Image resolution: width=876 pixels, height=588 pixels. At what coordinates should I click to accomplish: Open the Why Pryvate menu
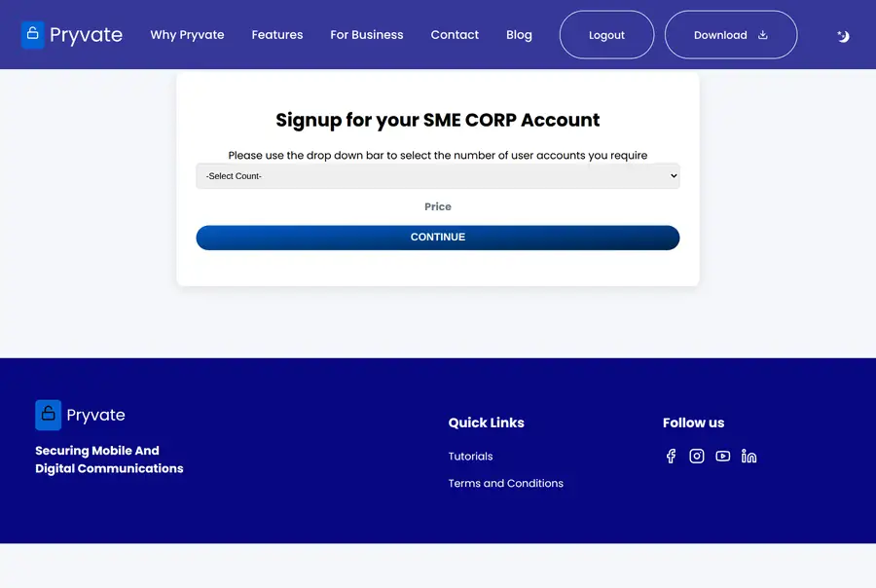point(187,35)
